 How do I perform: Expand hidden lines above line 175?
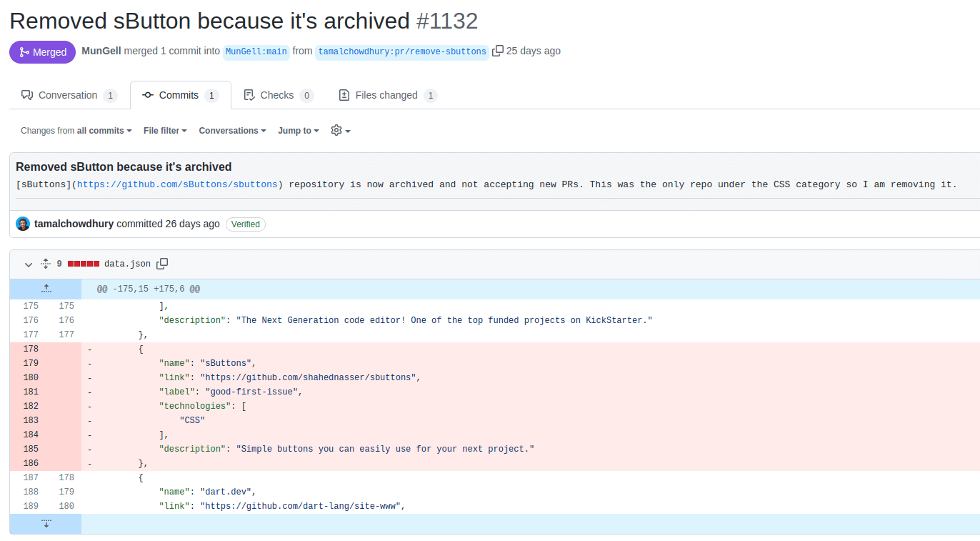point(46,289)
